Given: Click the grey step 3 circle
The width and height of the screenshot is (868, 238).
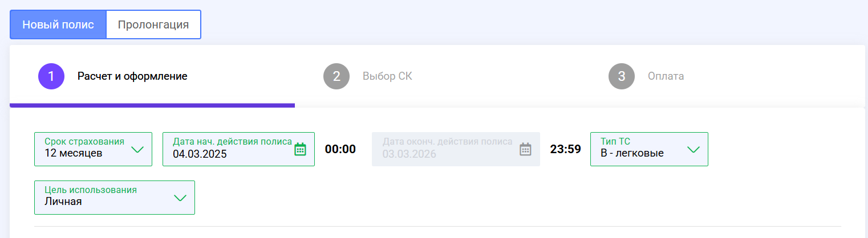Looking at the screenshot, I should 622,76.
